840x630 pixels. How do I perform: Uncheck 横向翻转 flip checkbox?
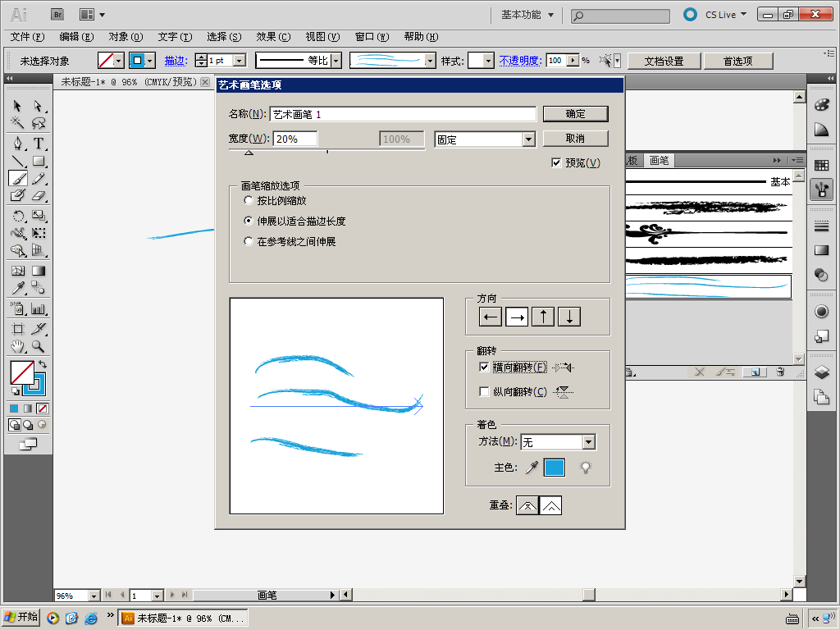484,367
